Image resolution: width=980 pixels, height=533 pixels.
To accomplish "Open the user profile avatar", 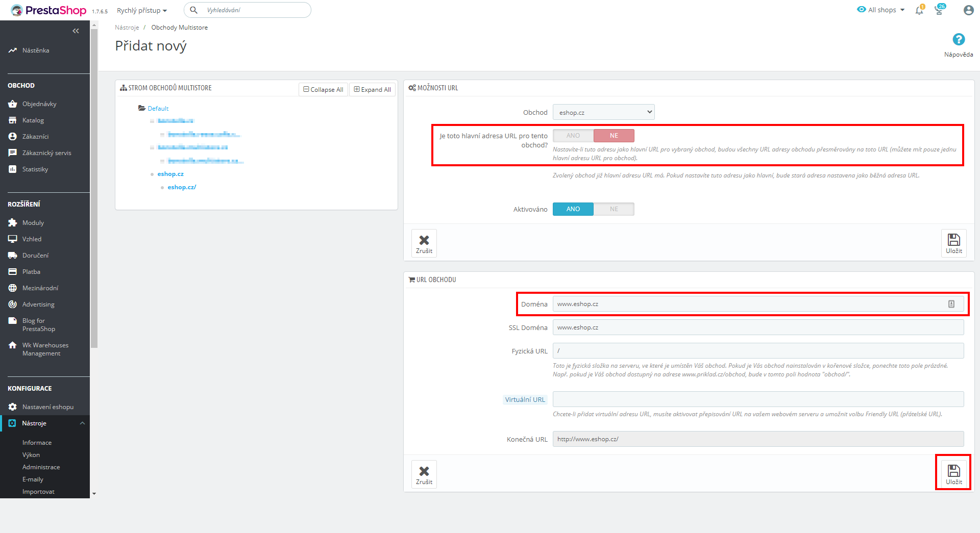I will click(x=968, y=10).
